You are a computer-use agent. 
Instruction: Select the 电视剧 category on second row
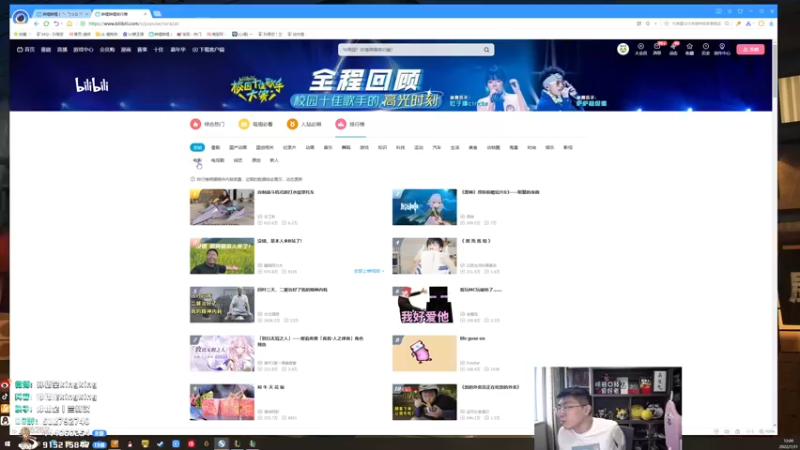[217, 160]
